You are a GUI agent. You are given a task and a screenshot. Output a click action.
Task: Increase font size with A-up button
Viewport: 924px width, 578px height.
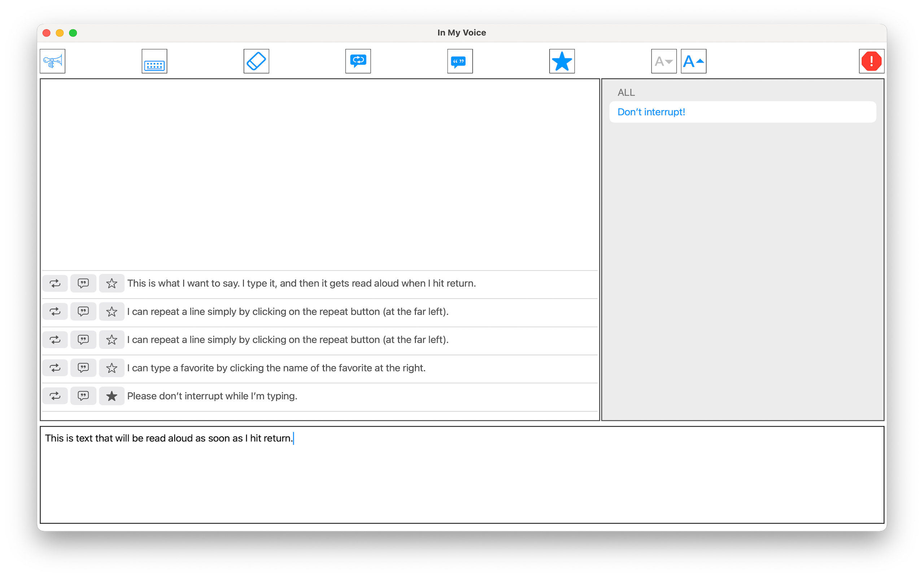pyautogui.click(x=693, y=61)
